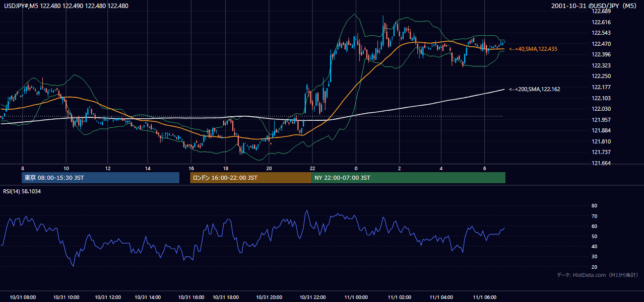Click price level 122.177 on the axis
Image resolution: width=644 pixels, height=302 pixels.
pos(602,87)
